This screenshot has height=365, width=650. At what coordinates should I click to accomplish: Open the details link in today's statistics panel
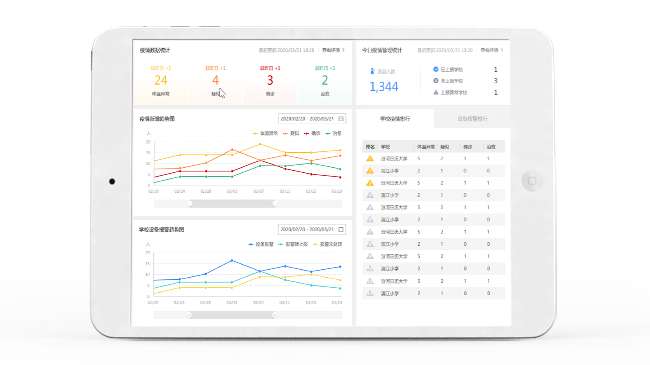coord(492,50)
